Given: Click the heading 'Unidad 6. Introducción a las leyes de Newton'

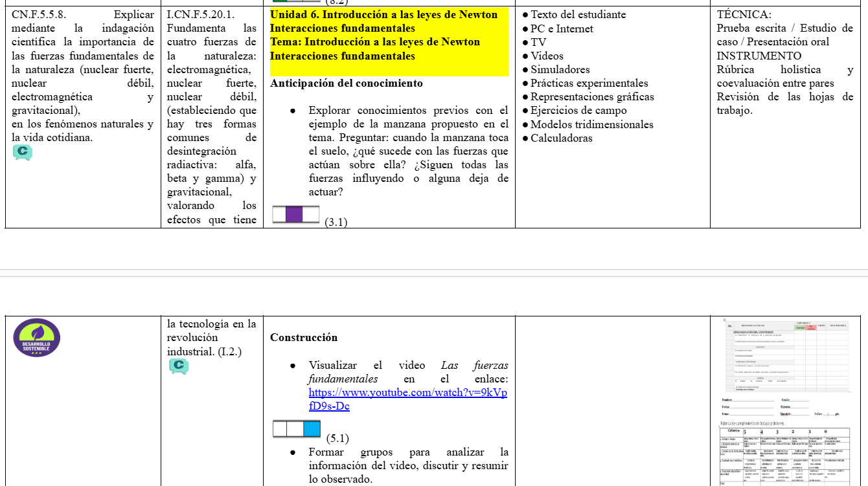Looking at the screenshot, I should [x=384, y=14].
